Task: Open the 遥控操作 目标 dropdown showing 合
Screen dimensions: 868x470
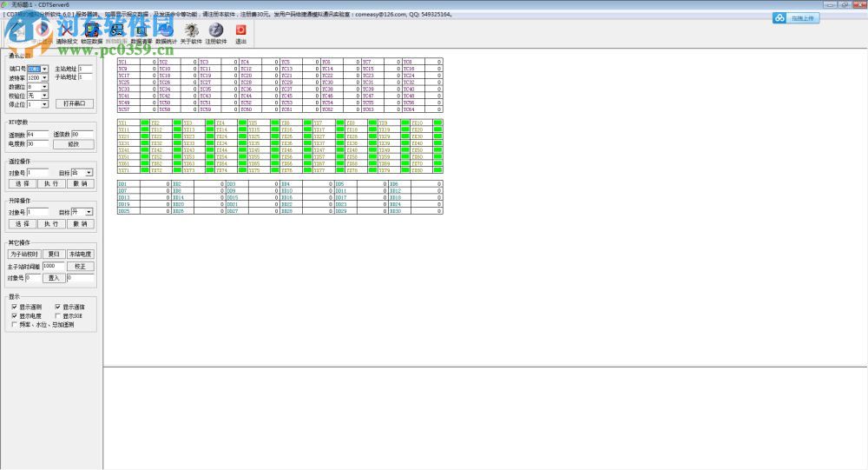Action: [x=89, y=173]
